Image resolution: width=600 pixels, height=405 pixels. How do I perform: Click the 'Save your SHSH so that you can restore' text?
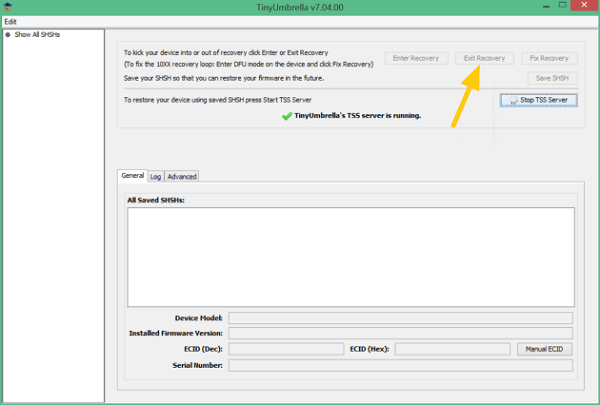pyautogui.click(x=224, y=78)
